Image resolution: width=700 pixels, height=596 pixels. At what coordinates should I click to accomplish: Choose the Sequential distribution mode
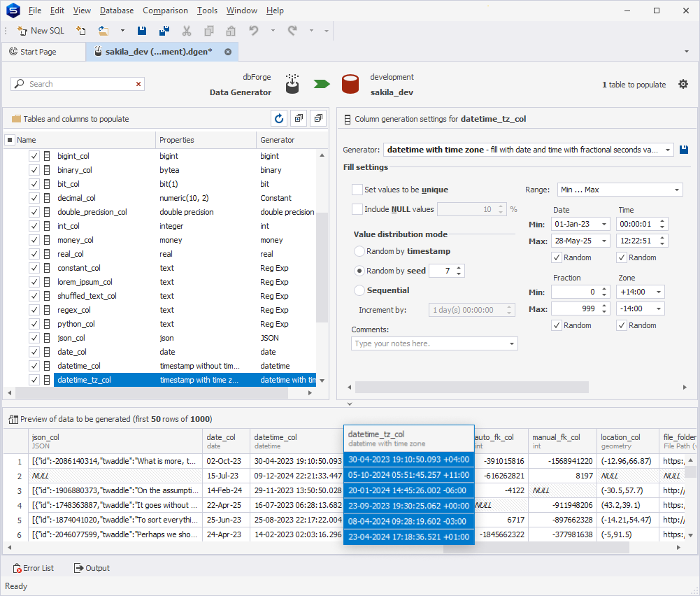(x=359, y=290)
